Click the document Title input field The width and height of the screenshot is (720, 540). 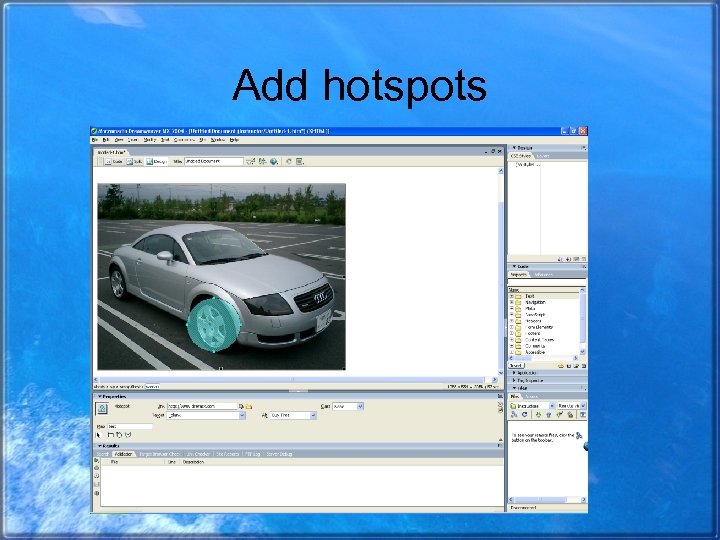point(214,161)
